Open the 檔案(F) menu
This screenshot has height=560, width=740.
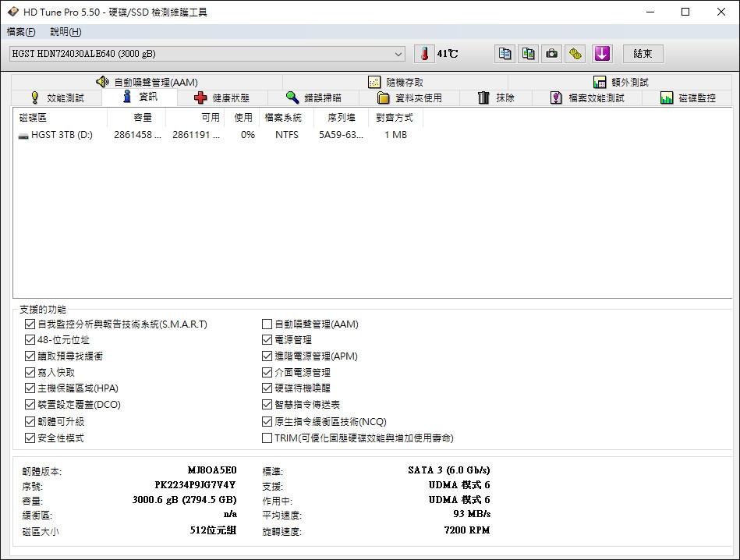[21, 32]
